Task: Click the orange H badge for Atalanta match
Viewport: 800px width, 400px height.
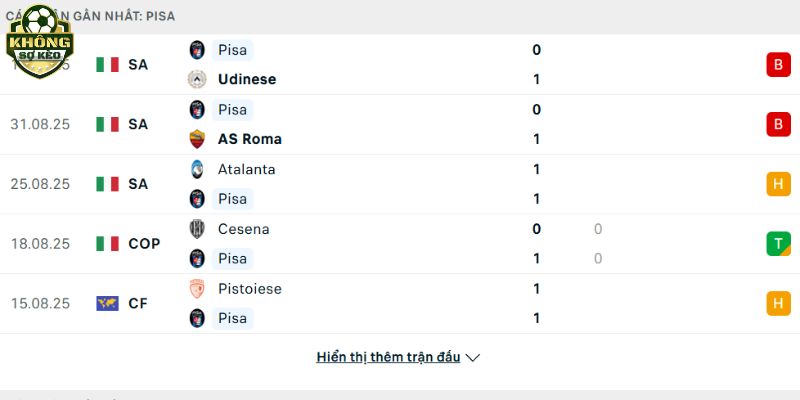Action: point(778,184)
